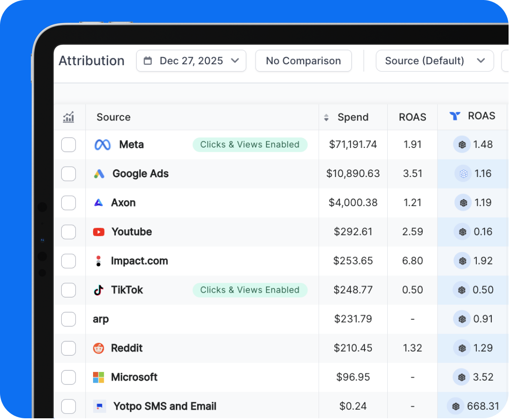Tick the Microsoft row checkbox
Image resolution: width=518 pixels, height=420 pixels.
point(69,377)
